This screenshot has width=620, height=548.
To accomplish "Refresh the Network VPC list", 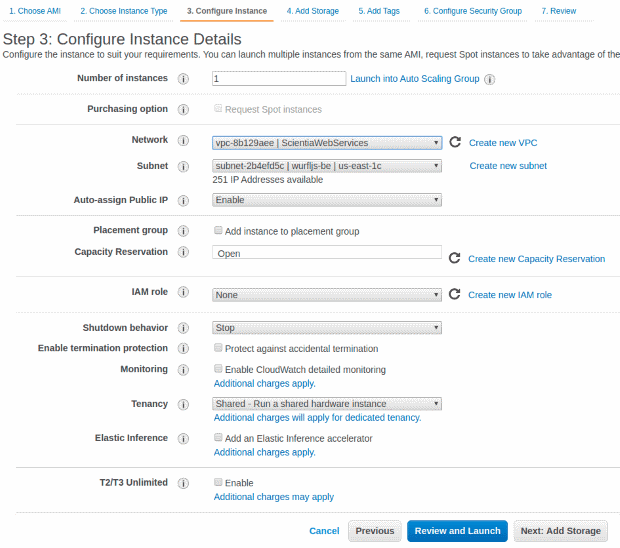I will 455,142.
